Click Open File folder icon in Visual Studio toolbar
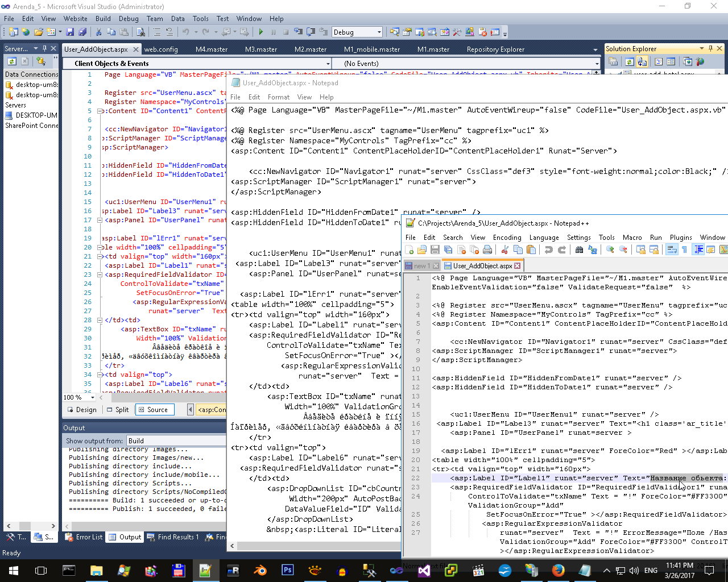 click(39, 32)
